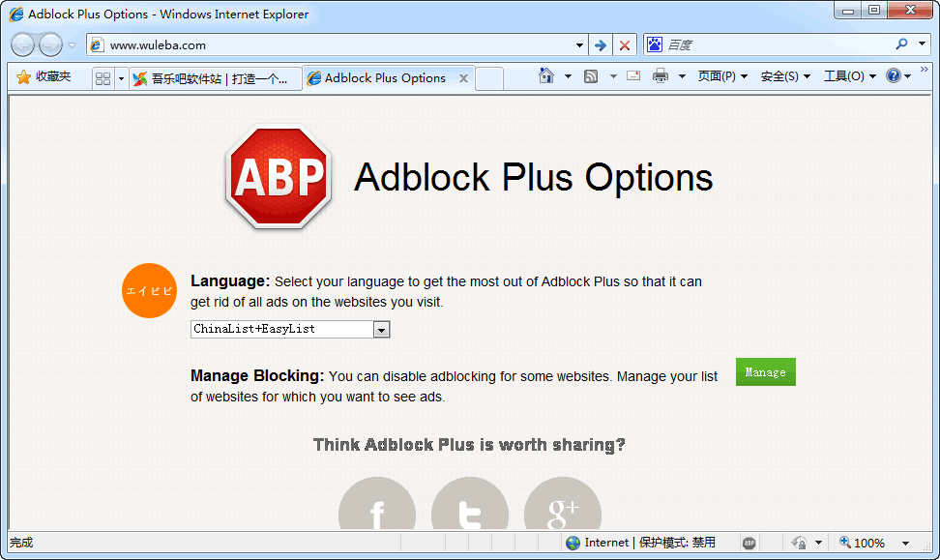Click the green Manage button

(766, 371)
